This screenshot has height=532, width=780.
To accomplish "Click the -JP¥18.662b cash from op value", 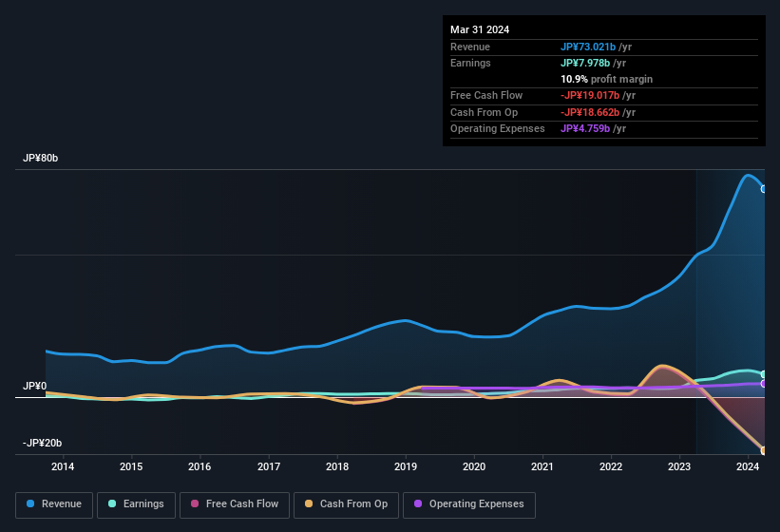I will [x=590, y=112].
